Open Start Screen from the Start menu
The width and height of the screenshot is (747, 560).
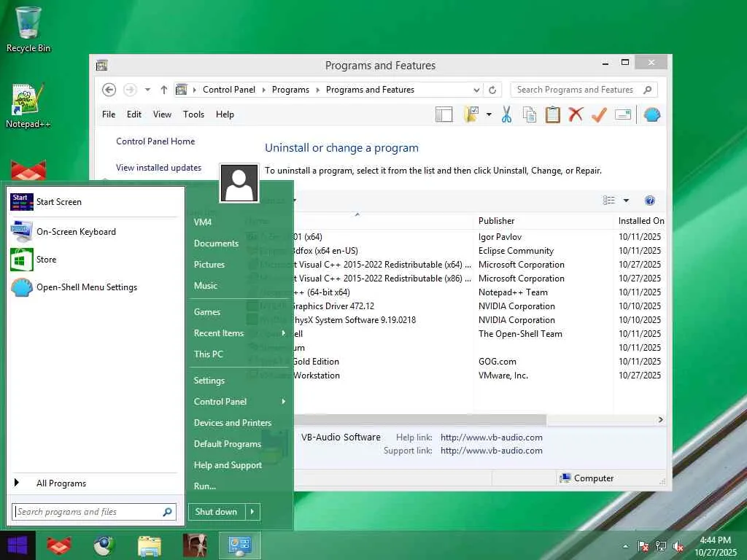[x=94, y=202]
